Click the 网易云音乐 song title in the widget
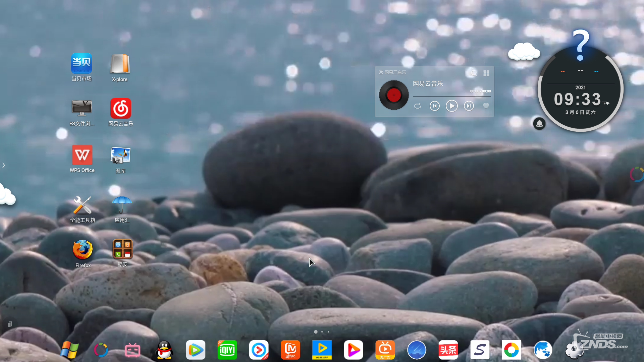Viewport: 644px width, 362px height. tap(428, 83)
